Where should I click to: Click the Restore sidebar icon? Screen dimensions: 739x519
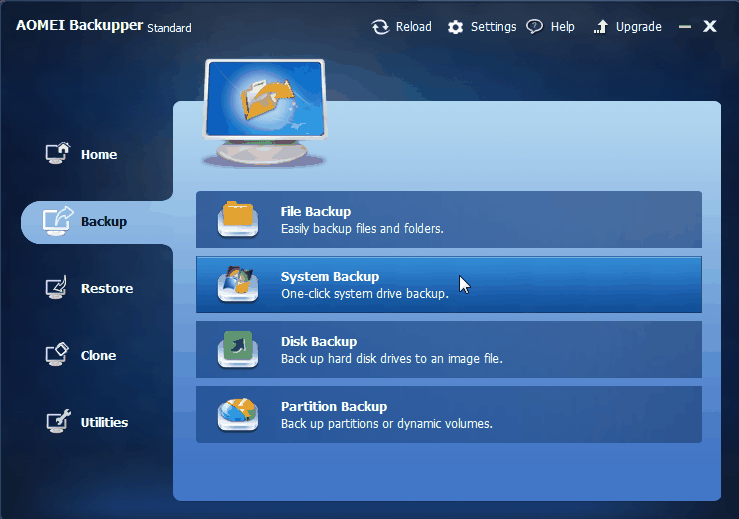pos(57,288)
